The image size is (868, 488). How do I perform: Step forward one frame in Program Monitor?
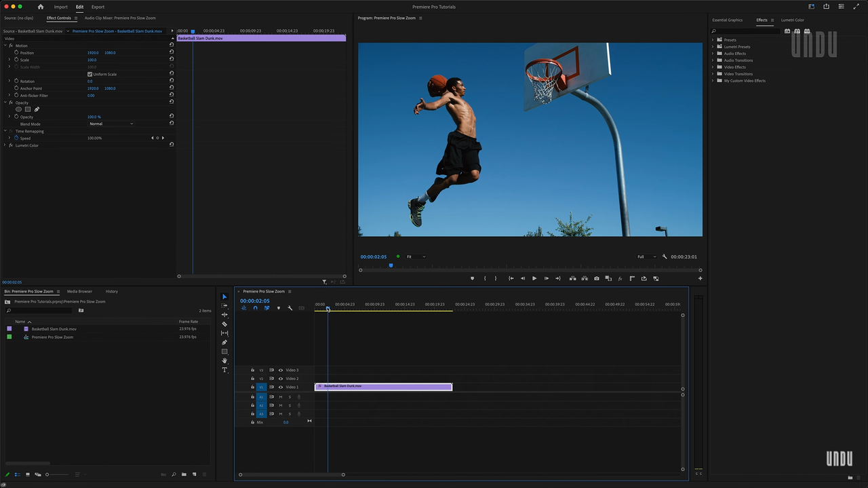pos(547,278)
